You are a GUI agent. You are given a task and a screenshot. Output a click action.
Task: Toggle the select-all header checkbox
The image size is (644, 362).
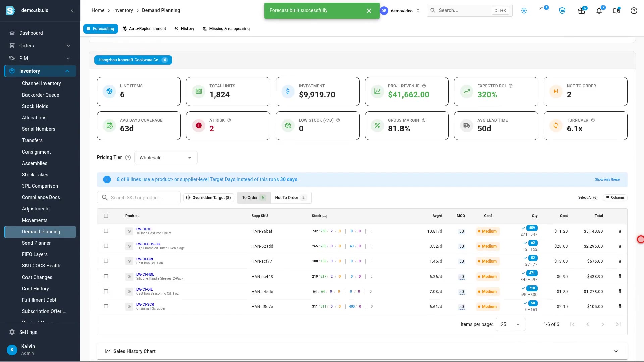pos(106,216)
